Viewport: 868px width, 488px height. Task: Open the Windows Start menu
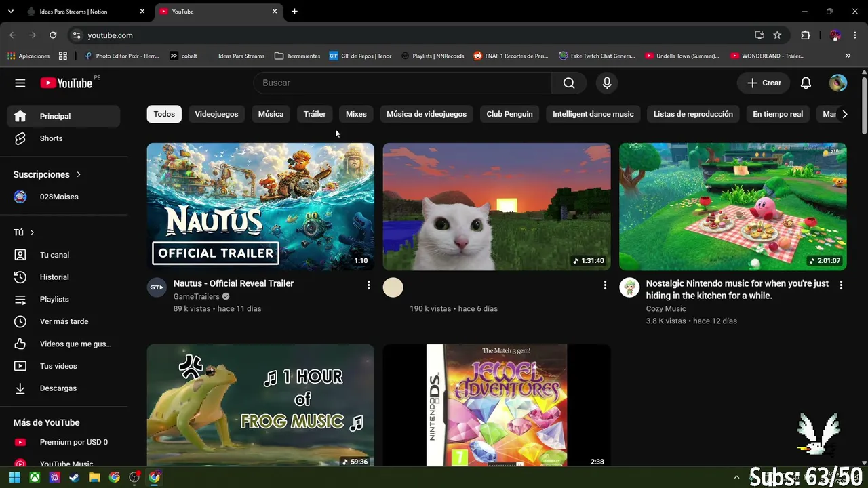14,477
